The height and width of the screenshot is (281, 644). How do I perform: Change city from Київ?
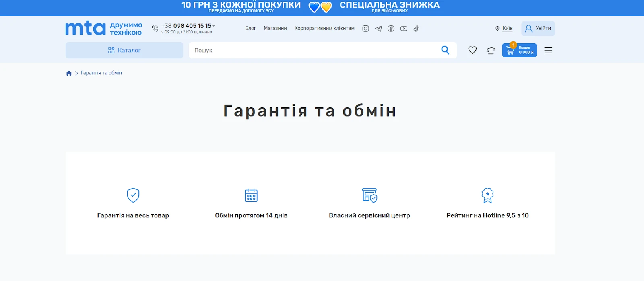tap(507, 29)
